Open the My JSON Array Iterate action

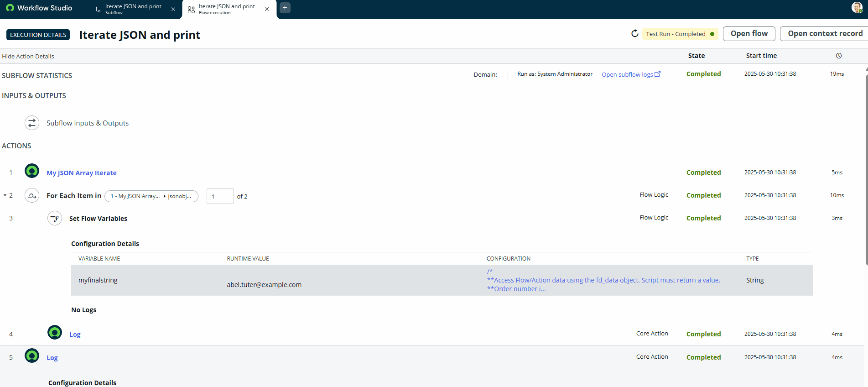(x=82, y=173)
